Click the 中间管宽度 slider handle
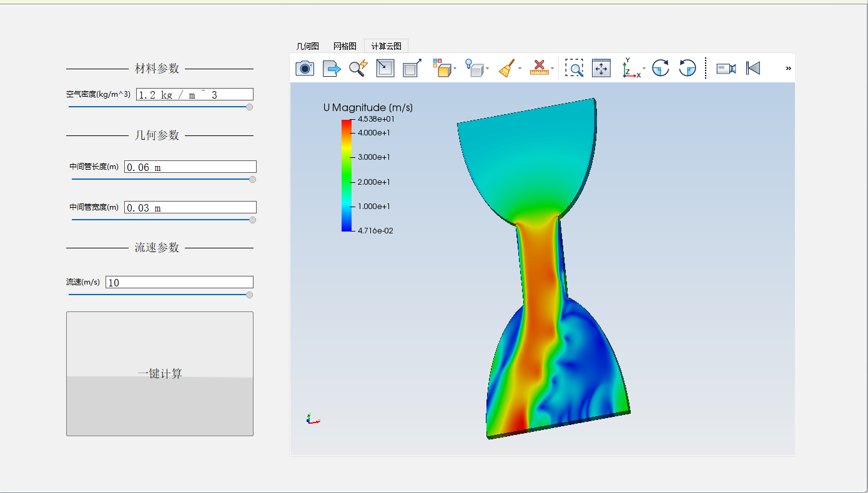868x493 pixels. (x=253, y=220)
